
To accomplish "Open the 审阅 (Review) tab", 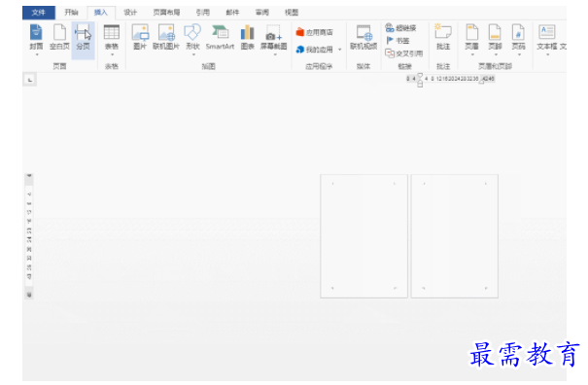I will pos(262,13).
